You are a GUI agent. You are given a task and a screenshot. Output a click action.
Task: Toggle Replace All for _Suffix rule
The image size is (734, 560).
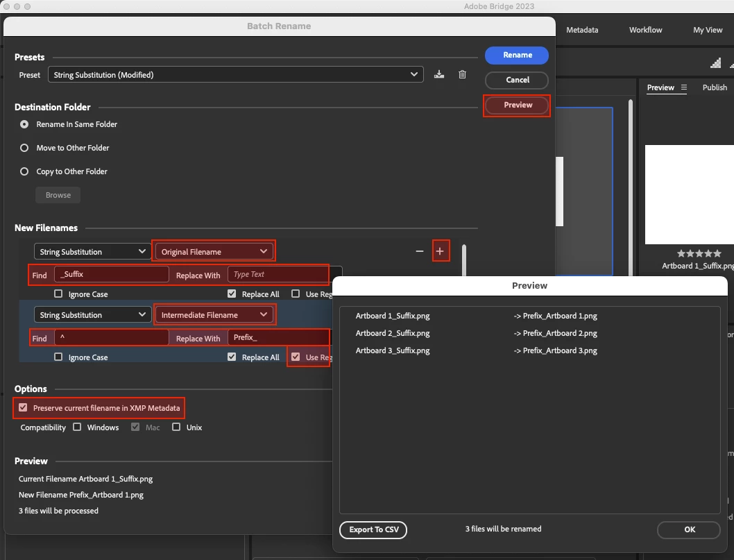pyautogui.click(x=232, y=294)
